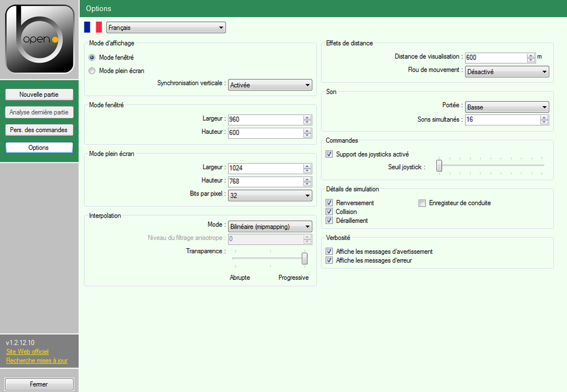Screen dimensions: 567x392
Task: Click Recherche mises à jour link
Action: (x=37, y=360)
